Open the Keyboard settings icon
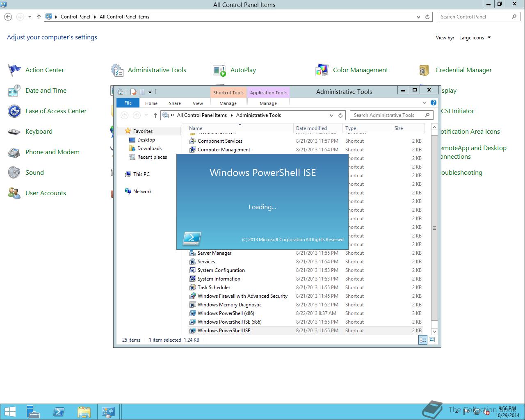 point(14,132)
